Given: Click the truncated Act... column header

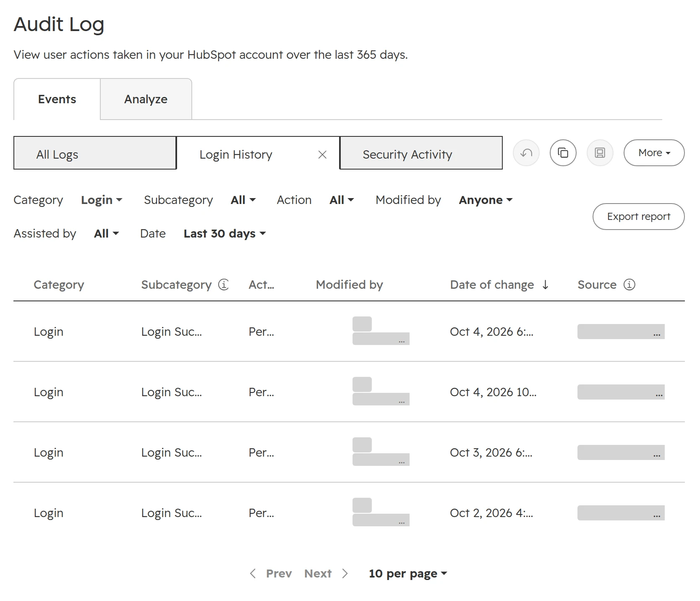Looking at the screenshot, I should [x=261, y=285].
